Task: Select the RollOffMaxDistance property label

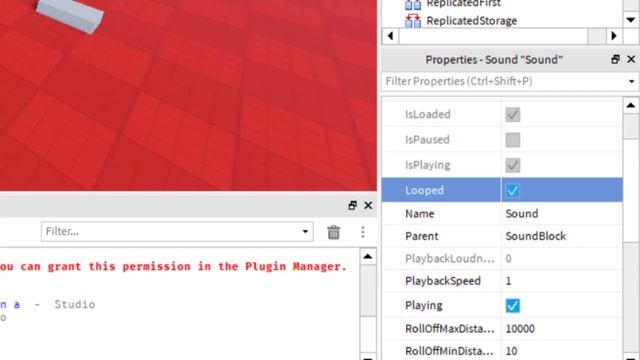Action: point(449,329)
